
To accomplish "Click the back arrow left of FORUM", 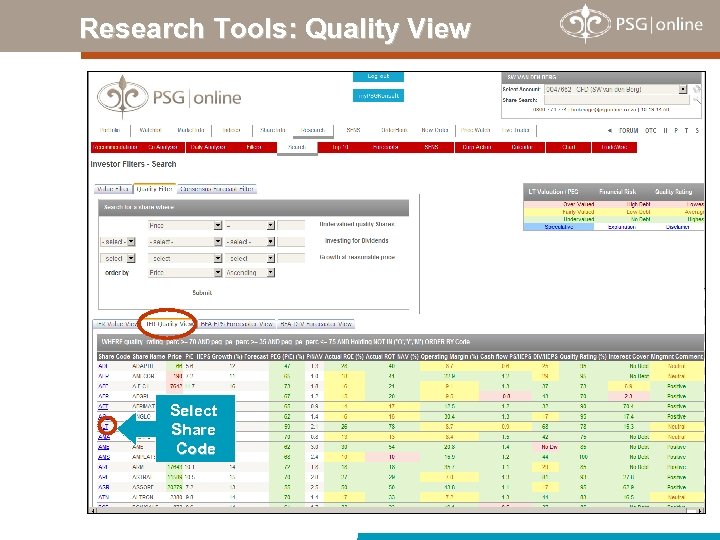I will tap(609, 130).
